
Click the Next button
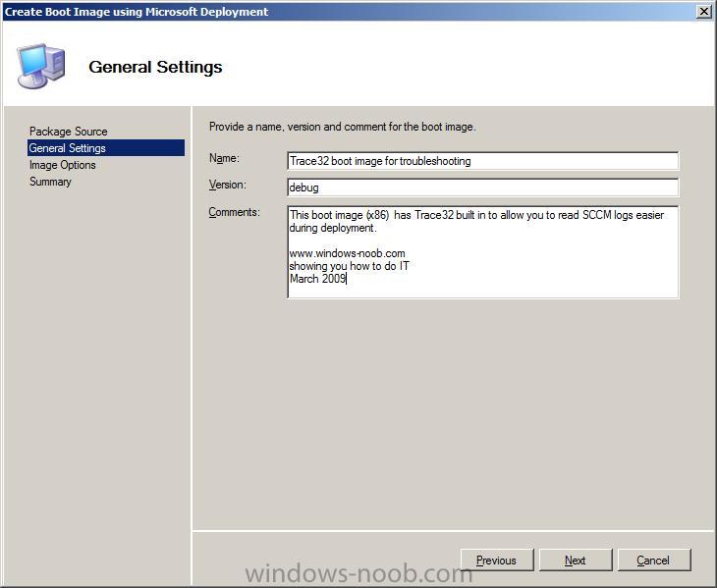coord(576,561)
